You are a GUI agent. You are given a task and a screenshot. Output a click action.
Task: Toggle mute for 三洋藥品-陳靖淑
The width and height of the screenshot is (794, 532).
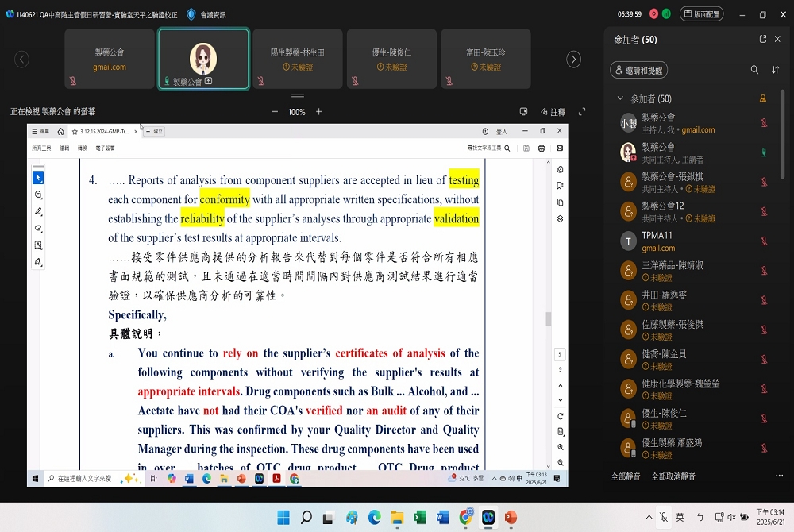(764, 270)
